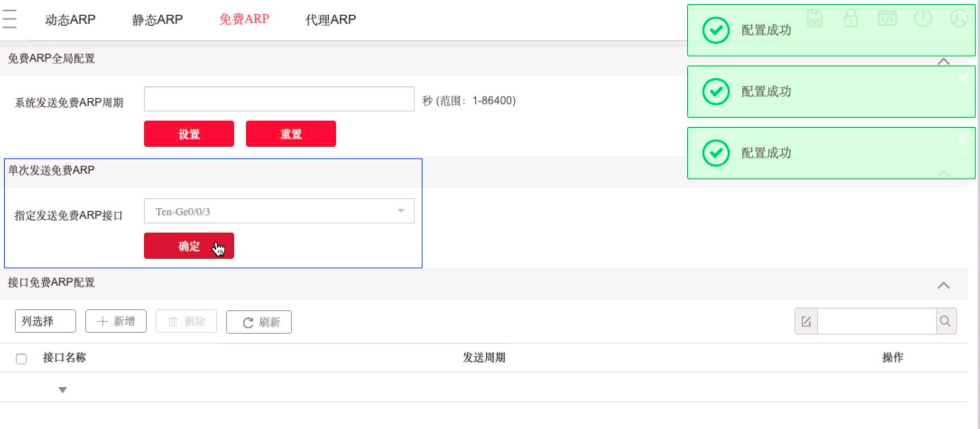Image resolution: width=980 pixels, height=429 pixels.
Task: Switch to the 代理ARP tab
Action: [x=331, y=19]
